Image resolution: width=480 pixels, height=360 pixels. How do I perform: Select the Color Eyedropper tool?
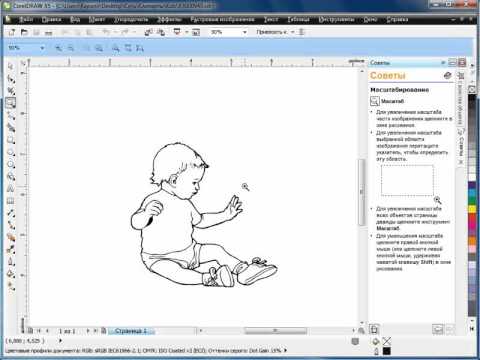pyautogui.click(x=11, y=250)
